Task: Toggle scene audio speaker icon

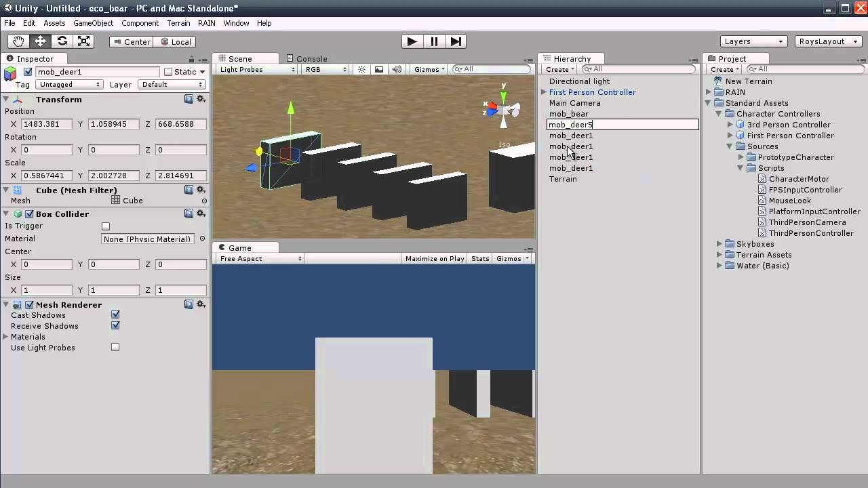Action: 397,69
